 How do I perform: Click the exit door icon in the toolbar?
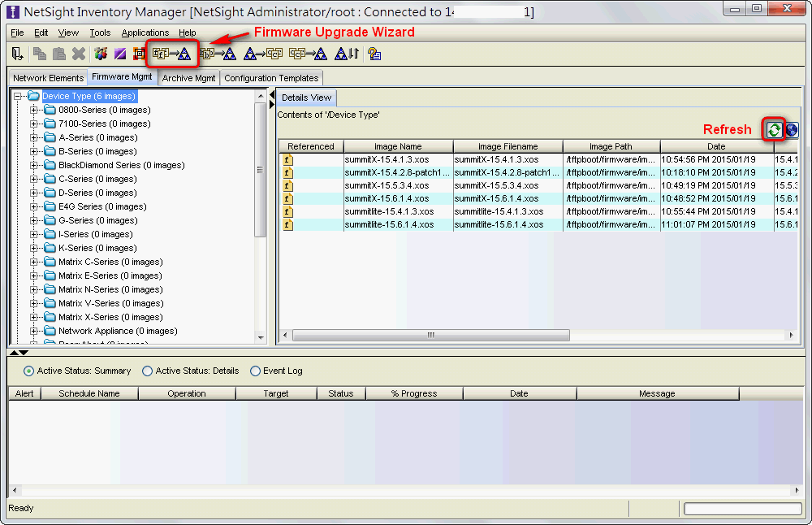coord(17,54)
